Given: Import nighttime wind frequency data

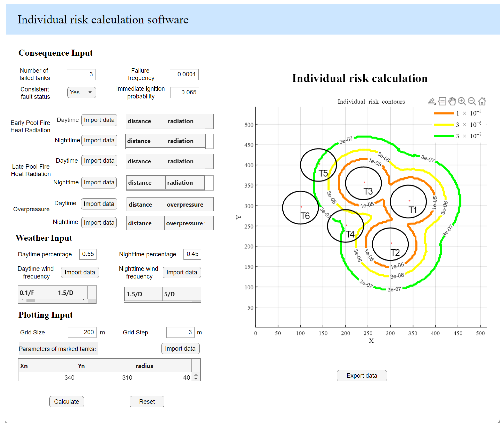Looking at the screenshot, I should coord(182,273).
